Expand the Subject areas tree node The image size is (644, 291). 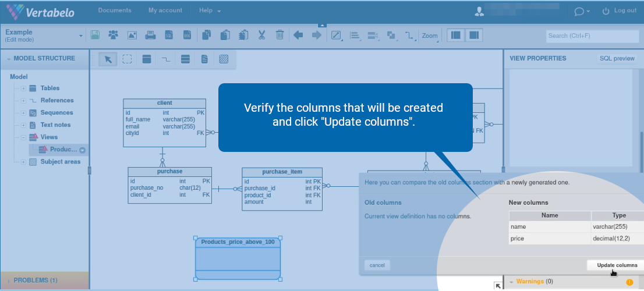23,162
